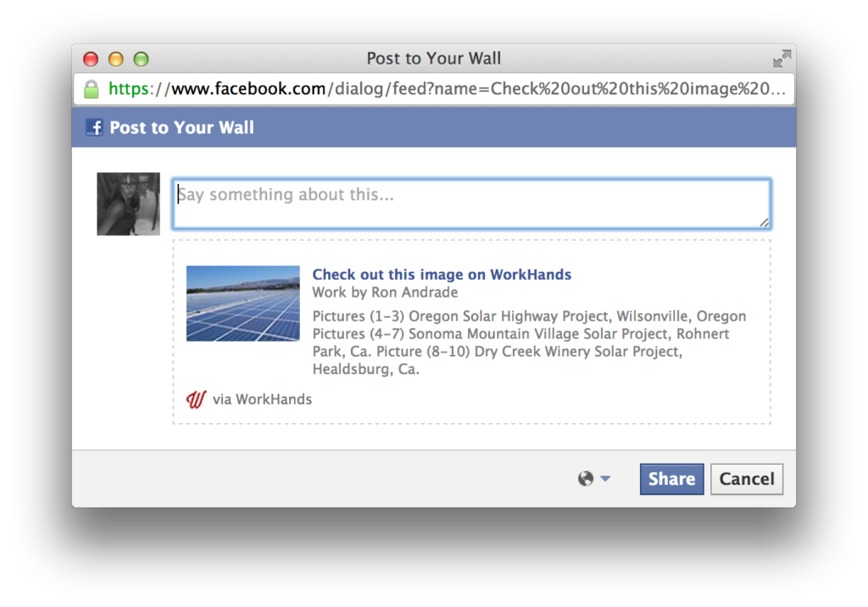Screen dimensions: 868x607
Task: Click the Facebook logo icon in header
Action: 94,128
